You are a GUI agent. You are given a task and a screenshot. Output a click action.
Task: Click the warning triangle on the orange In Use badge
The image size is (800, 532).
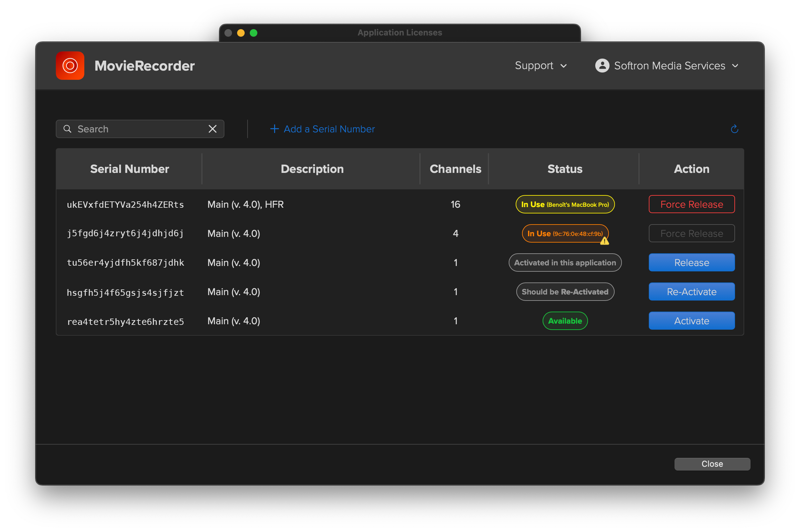pyautogui.click(x=604, y=241)
